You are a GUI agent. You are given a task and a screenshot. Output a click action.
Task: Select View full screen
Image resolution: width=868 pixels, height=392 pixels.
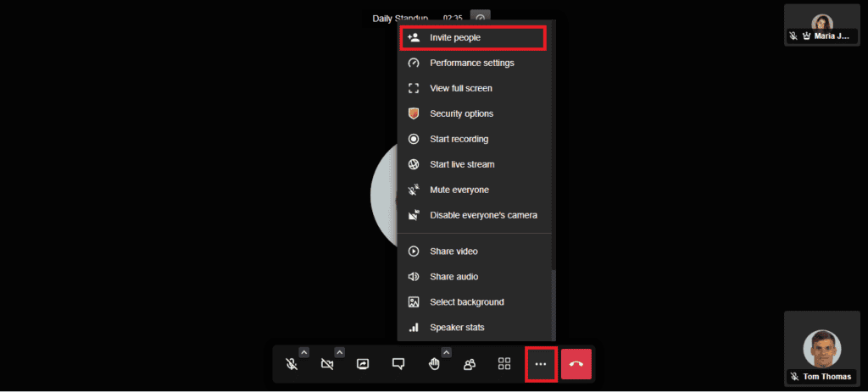[475, 88]
